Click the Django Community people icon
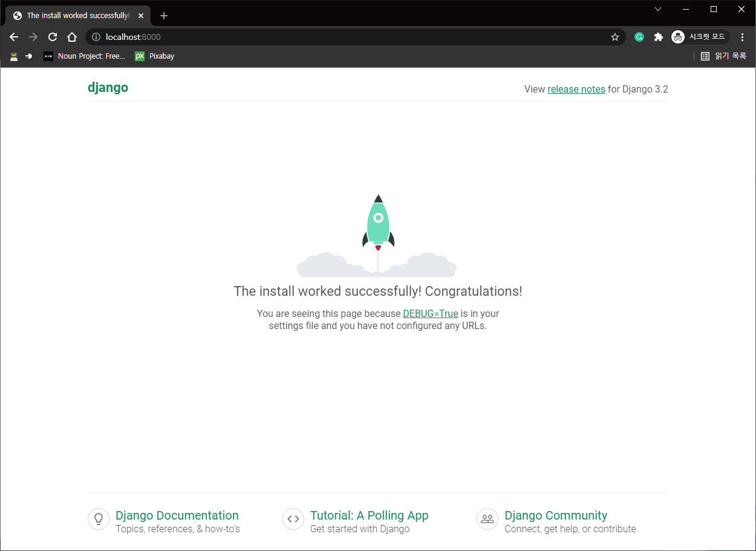The width and height of the screenshot is (756, 551). coord(487,519)
